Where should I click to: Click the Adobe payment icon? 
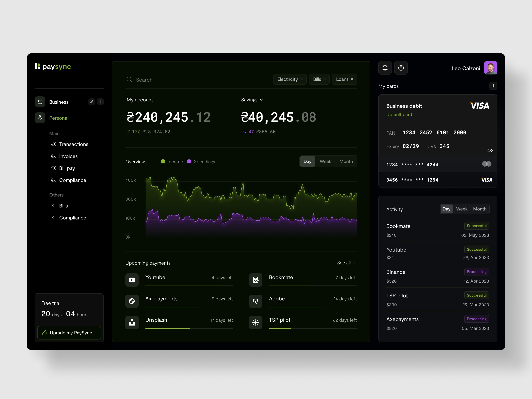pos(255,301)
